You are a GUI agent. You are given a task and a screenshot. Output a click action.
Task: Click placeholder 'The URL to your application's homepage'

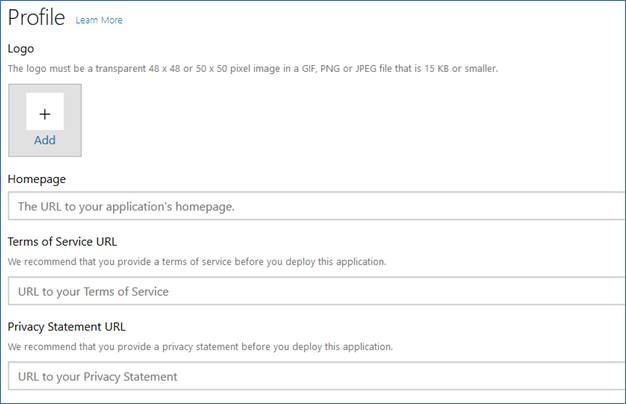[x=126, y=206]
